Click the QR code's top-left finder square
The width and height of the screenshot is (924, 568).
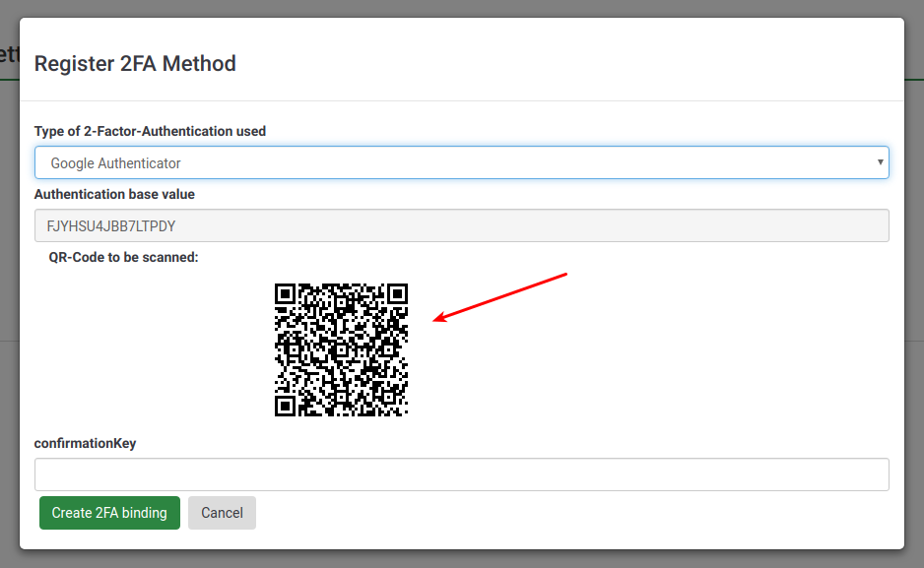click(285, 293)
